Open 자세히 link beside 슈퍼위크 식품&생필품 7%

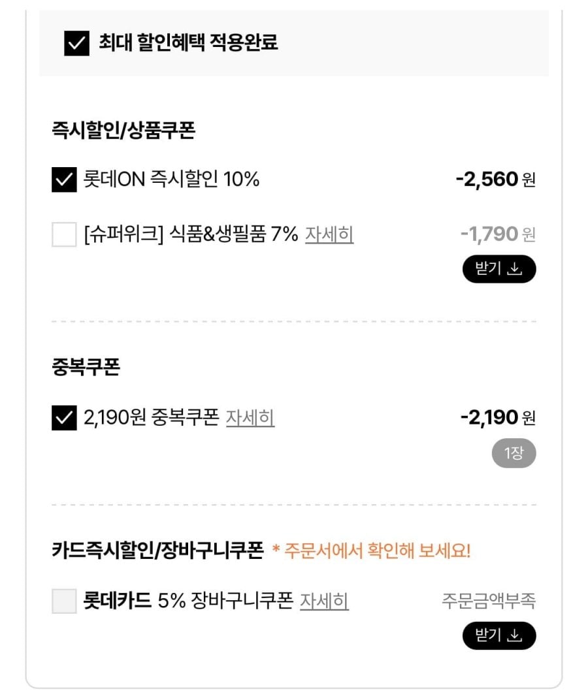click(x=329, y=234)
